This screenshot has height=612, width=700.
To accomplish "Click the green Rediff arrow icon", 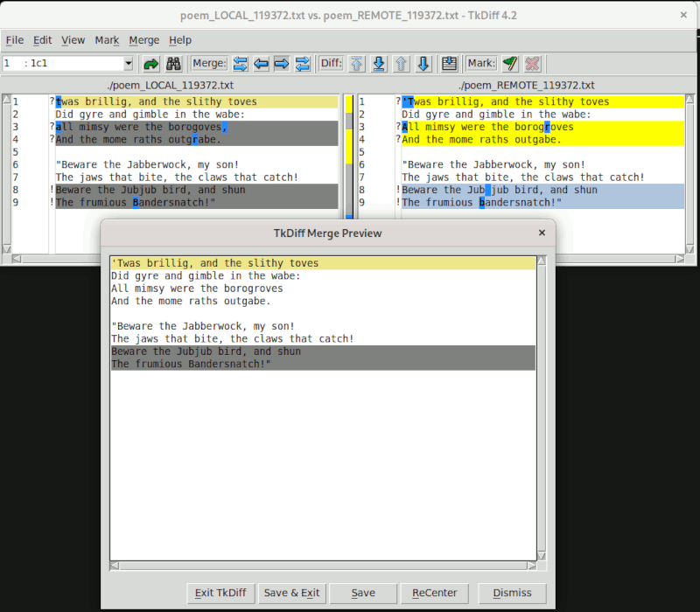I will point(150,64).
